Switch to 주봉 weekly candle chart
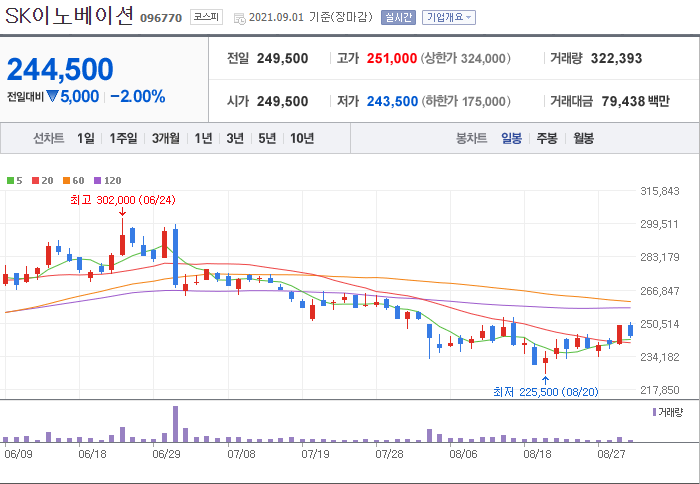The height and width of the screenshot is (484, 700). coord(547,138)
